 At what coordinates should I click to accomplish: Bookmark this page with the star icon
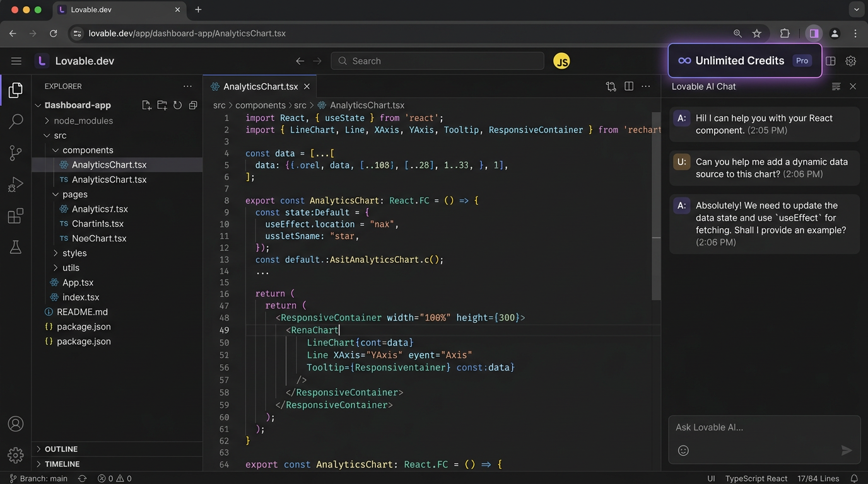point(757,33)
